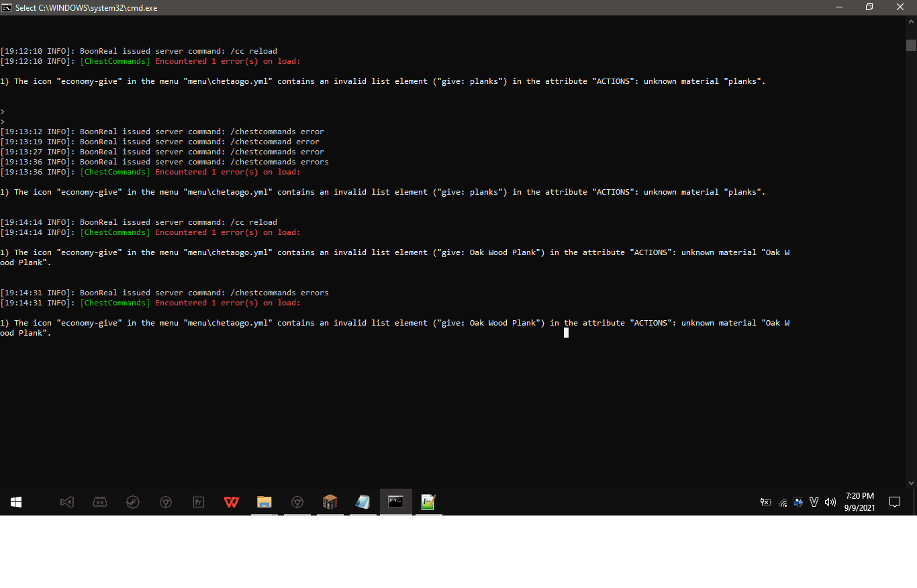Viewport: 917px width, 588px height.
Task: Switch to the Minecraft window in the taskbar
Action: [x=330, y=502]
